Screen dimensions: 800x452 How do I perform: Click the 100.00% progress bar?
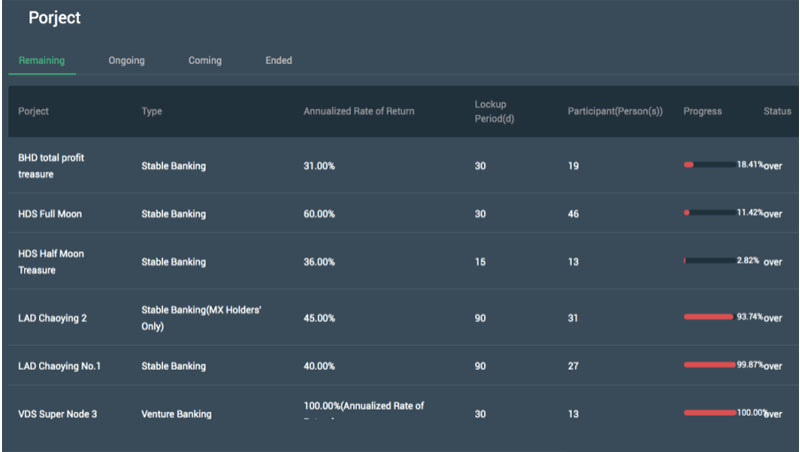pos(710,412)
